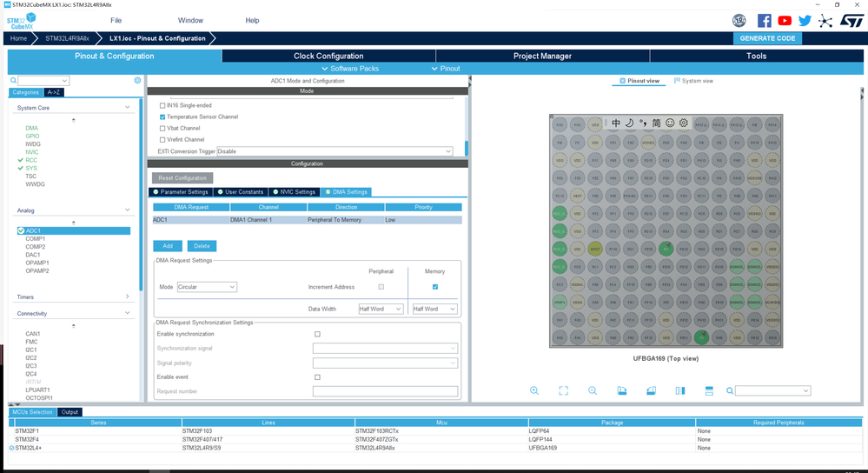
Task: Open DMA Mode Circular dropdown
Action: point(207,287)
